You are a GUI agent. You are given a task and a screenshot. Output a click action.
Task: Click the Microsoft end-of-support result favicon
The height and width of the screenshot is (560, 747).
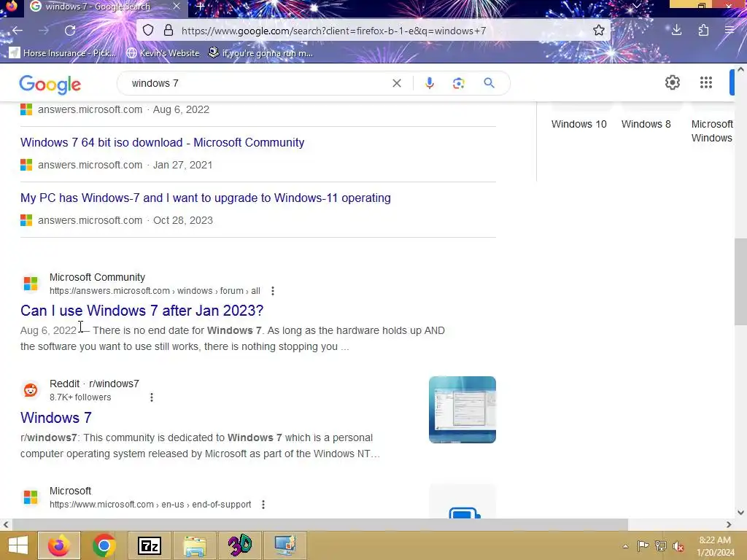(x=31, y=497)
